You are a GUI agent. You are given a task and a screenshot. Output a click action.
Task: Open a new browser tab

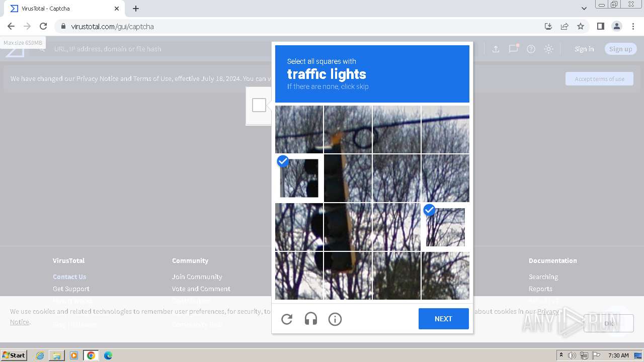(136, 9)
